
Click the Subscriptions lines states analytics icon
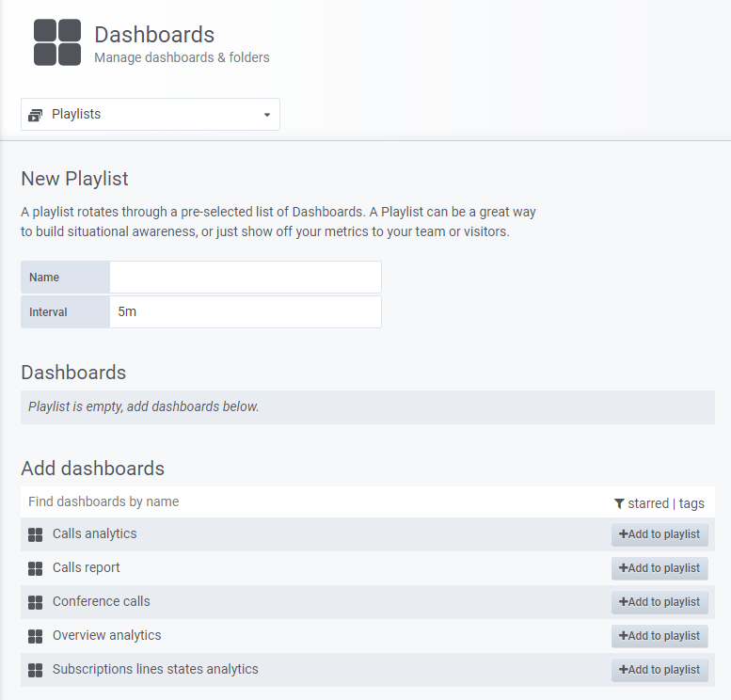(36, 670)
